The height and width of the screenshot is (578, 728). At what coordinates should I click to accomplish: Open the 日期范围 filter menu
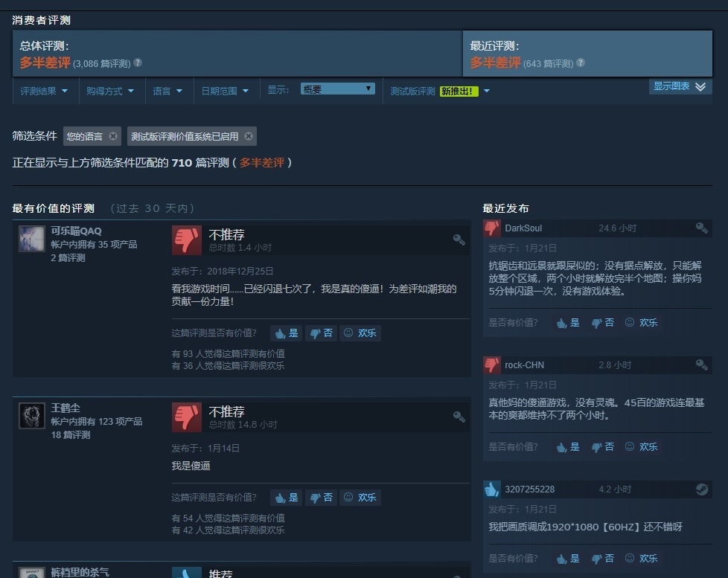pyautogui.click(x=224, y=91)
